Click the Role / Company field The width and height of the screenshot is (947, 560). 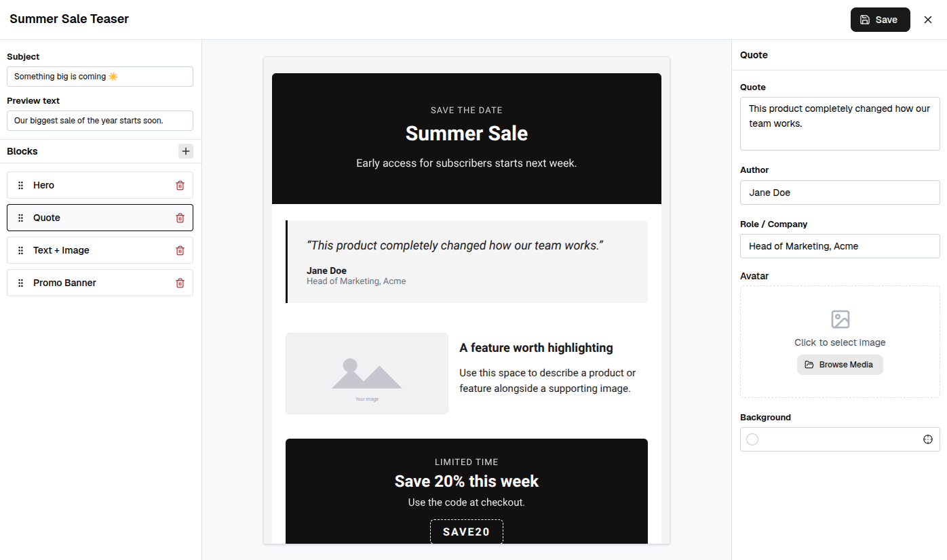click(840, 246)
